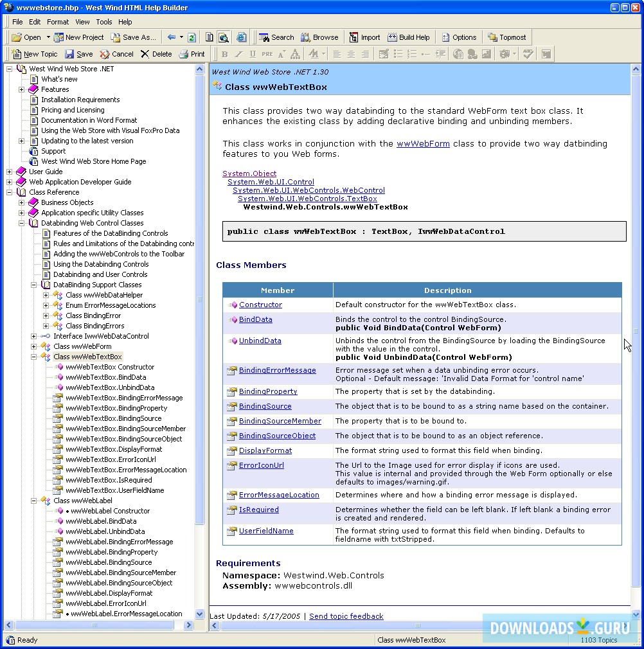Insert a hyperlink with the globe icon
Image resolution: width=644 pixels, height=649 pixels.
pos(458,54)
